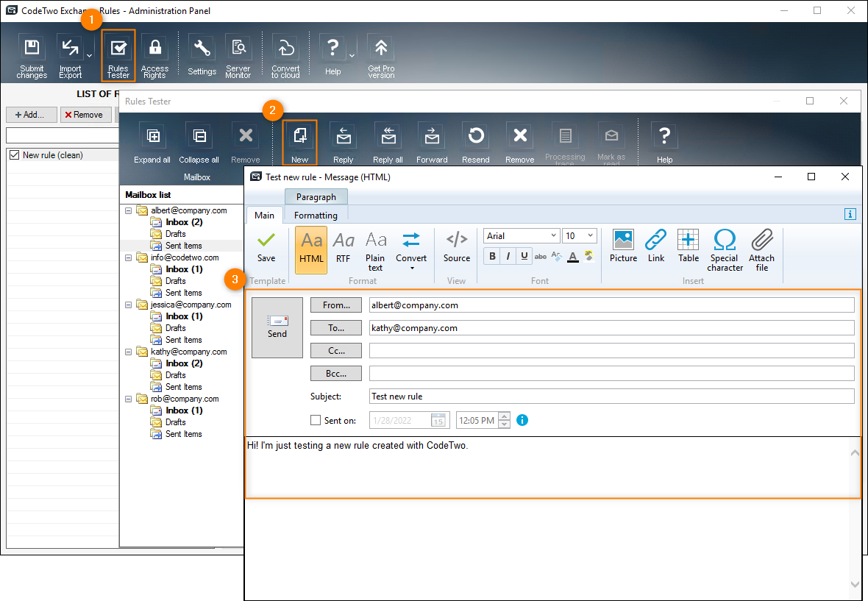Open Import Export in Administration Panel

click(x=71, y=56)
